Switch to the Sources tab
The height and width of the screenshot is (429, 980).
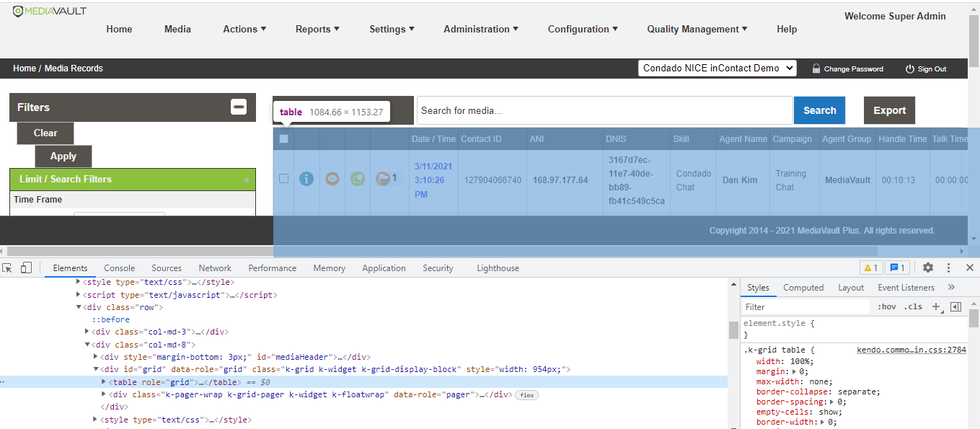click(167, 267)
